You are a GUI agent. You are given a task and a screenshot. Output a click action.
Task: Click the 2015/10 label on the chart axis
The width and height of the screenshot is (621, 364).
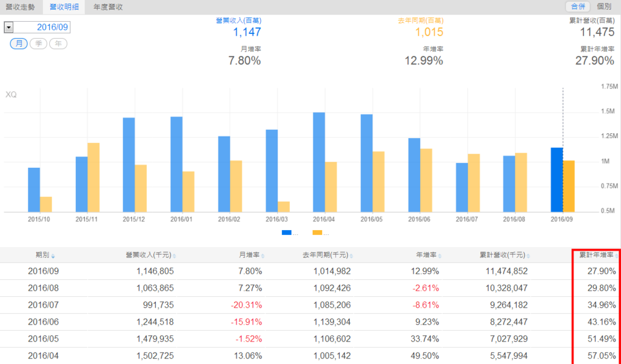pos(39,219)
